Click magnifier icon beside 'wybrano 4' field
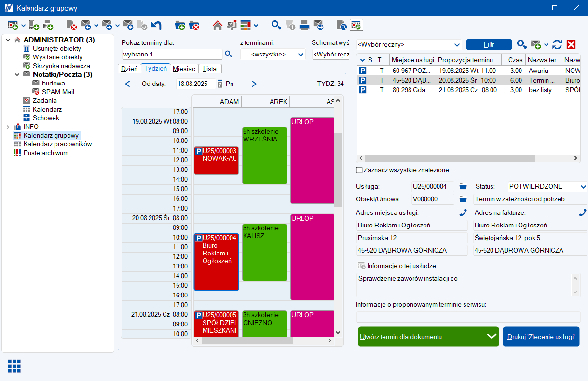 (229, 54)
